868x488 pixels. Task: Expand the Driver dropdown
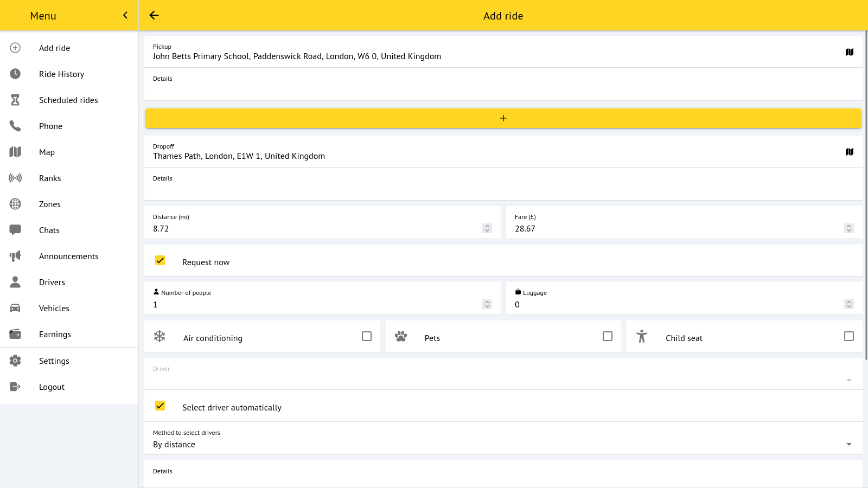pos(849,380)
